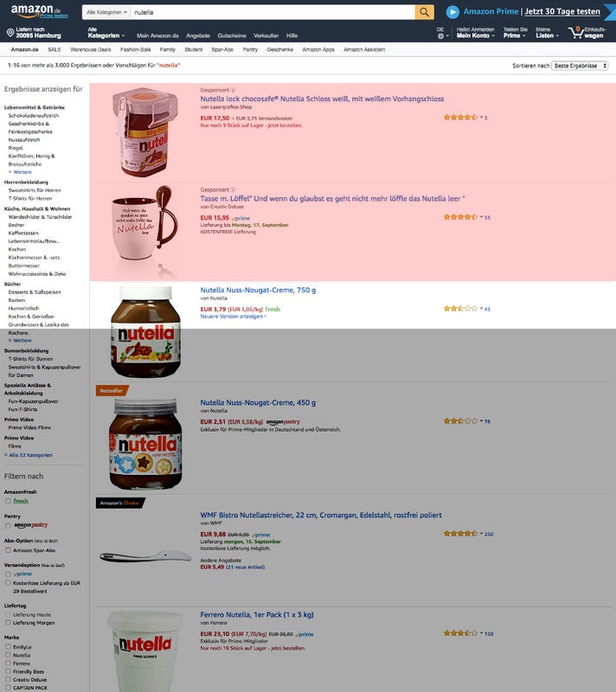Click the Amazon.de logo
Screen dimensions: 616x692
tap(35, 10)
